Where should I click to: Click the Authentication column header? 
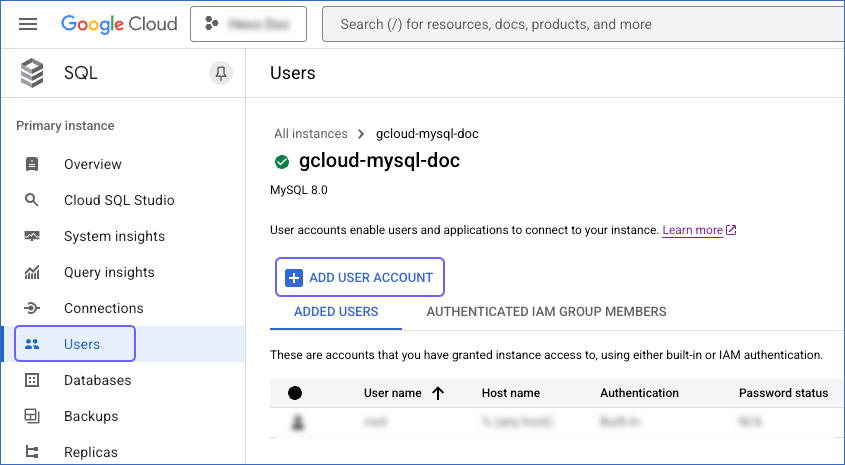[x=639, y=393]
